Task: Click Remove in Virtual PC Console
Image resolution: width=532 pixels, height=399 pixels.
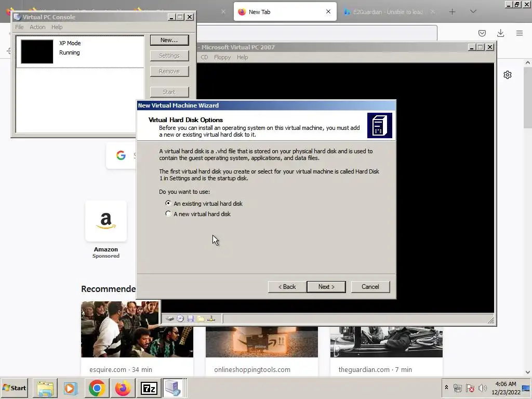Action: coord(169,71)
